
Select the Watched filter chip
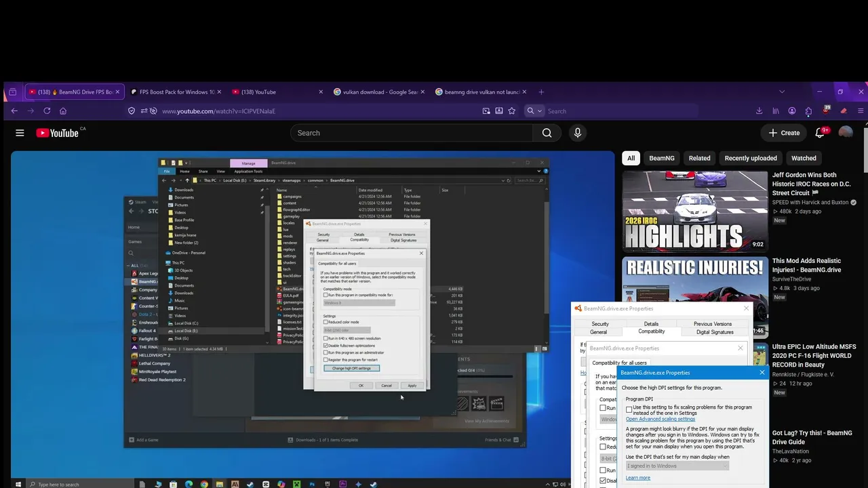804,159
